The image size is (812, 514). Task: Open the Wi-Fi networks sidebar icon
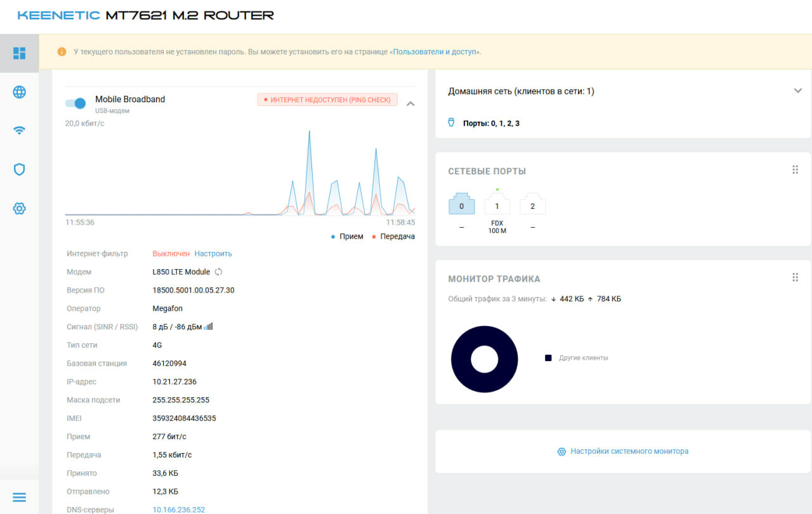(x=20, y=131)
